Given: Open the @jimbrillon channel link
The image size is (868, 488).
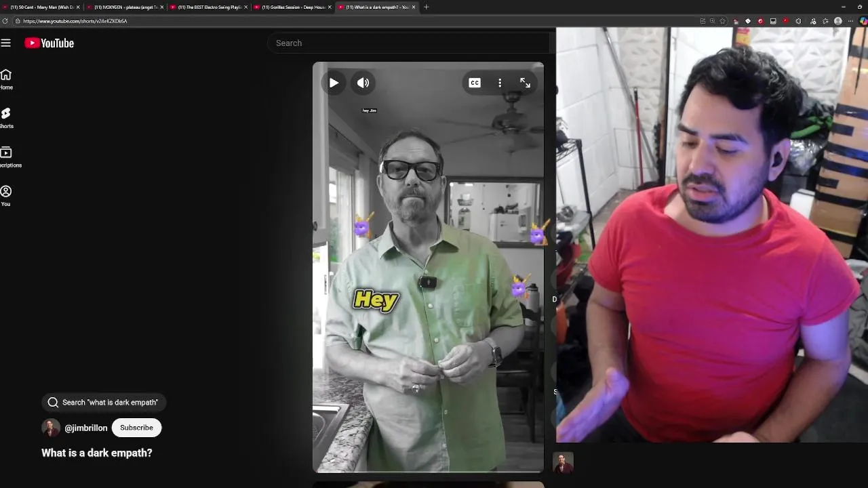Looking at the screenshot, I should 86,428.
